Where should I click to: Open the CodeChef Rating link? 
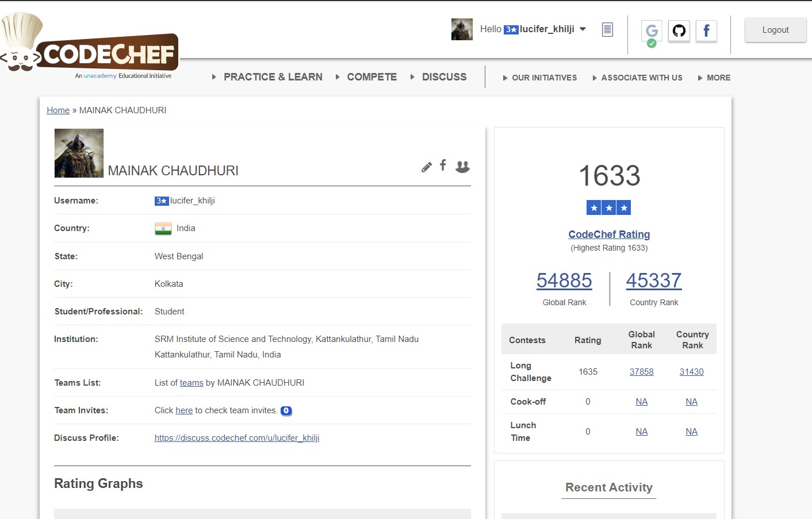tap(609, 234)
